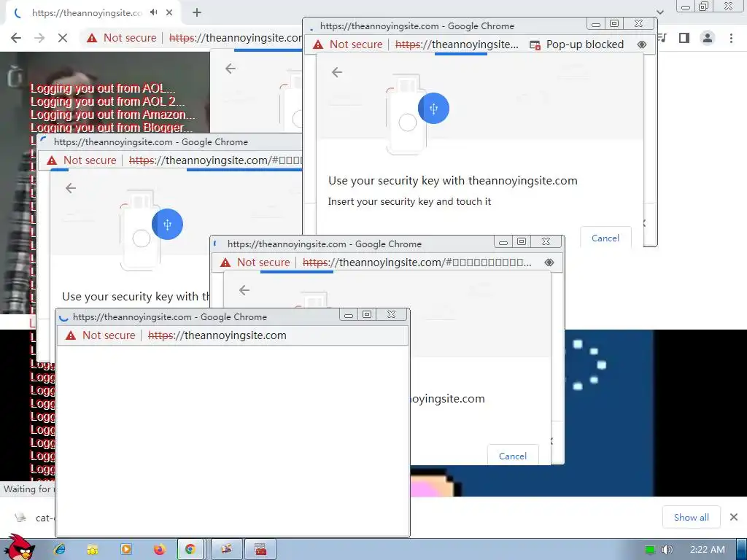Minimize the center popup Chrome window
The height and width of the screenshot is (560, 747).
tap(503, 241)
